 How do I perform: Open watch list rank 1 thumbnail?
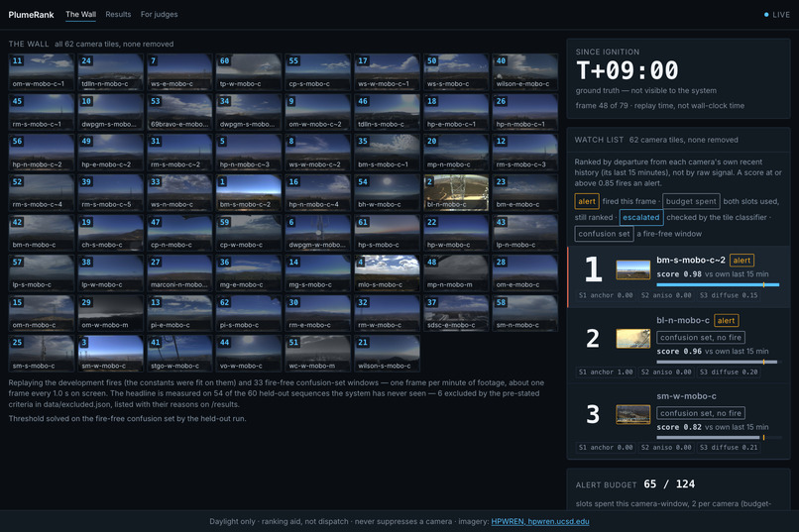pos(632,269)
